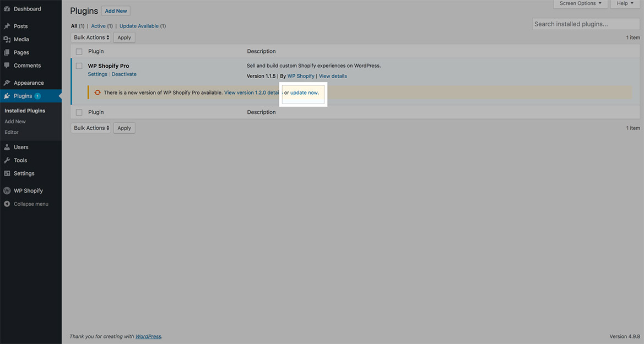
Task: Open WP Shopify Pro Settings link
Action: (98, 74)
